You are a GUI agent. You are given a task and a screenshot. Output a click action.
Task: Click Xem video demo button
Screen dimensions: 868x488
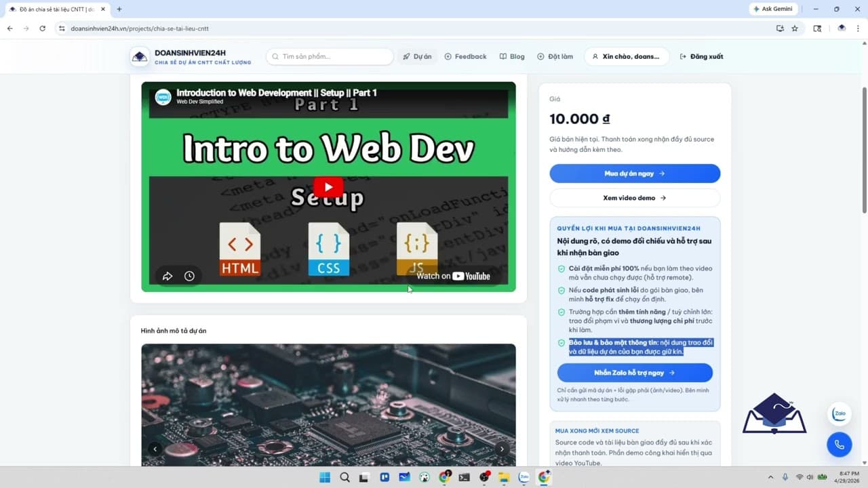635,198
